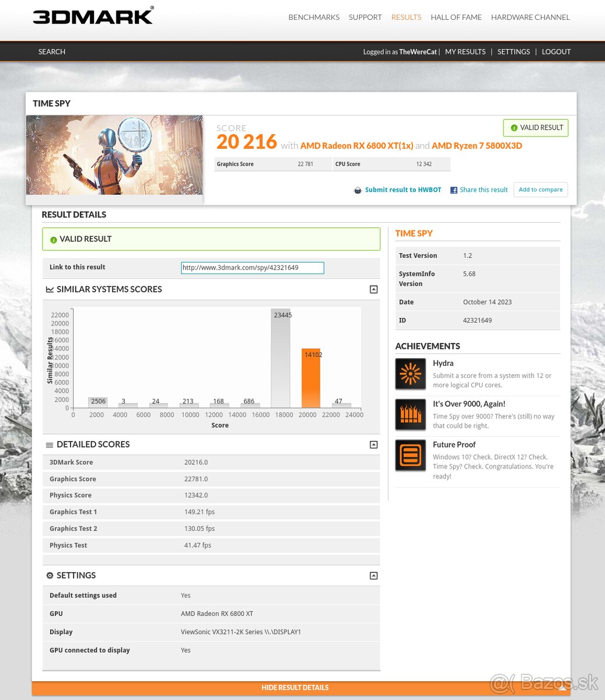
Task: Click the Future Proof achievement icon
Action: click(410, 456)
